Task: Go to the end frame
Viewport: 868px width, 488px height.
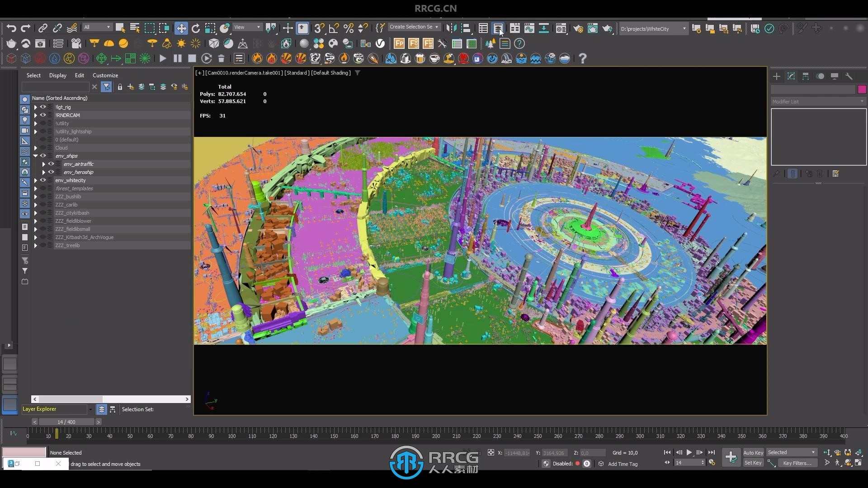Action: (x=711, y=452)
